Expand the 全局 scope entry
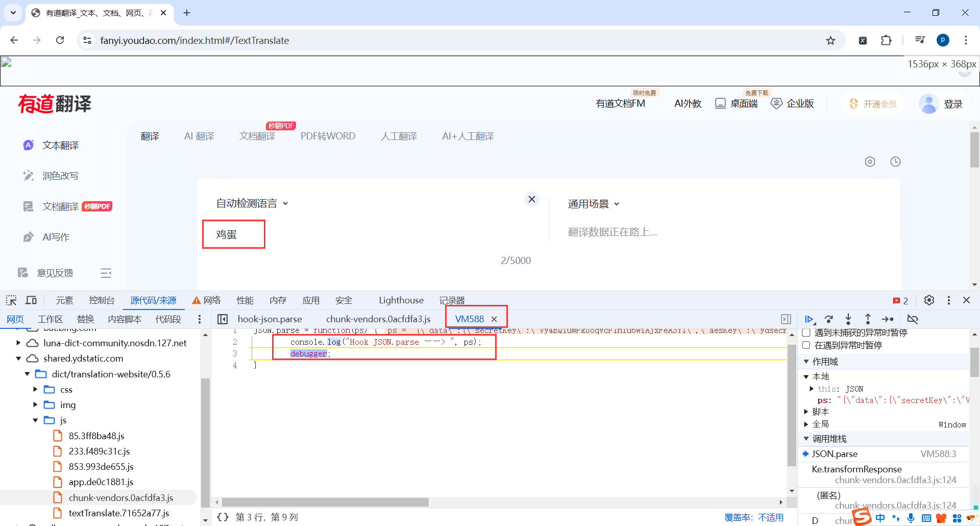 pos(806,424)
